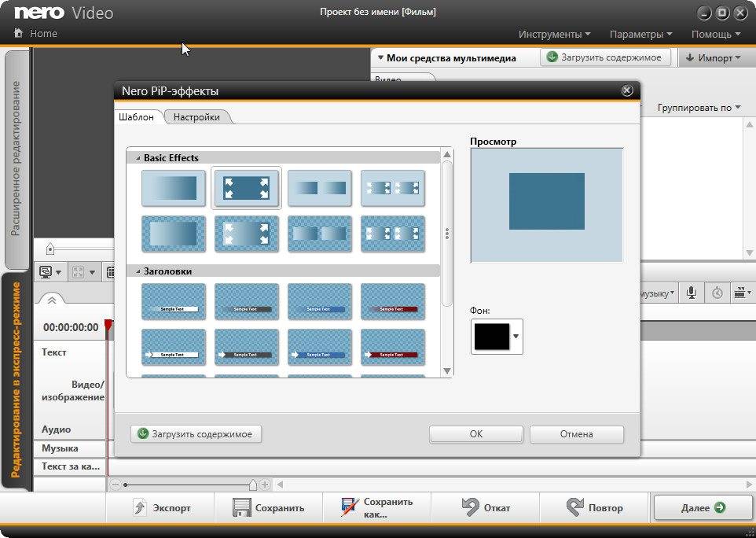Viewport: 756px width, 538px height.
Task: Collapse timeline with double chevron button
Action: click(52, 300)
